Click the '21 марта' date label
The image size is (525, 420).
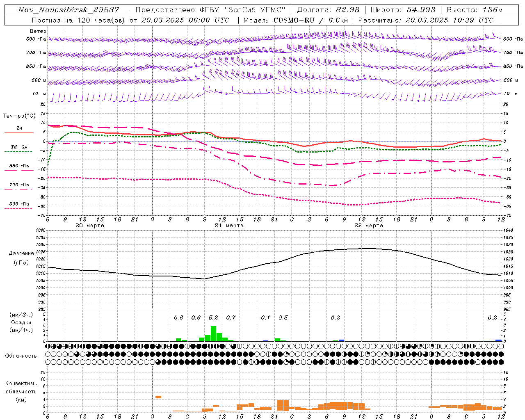(x=229, y=226)
